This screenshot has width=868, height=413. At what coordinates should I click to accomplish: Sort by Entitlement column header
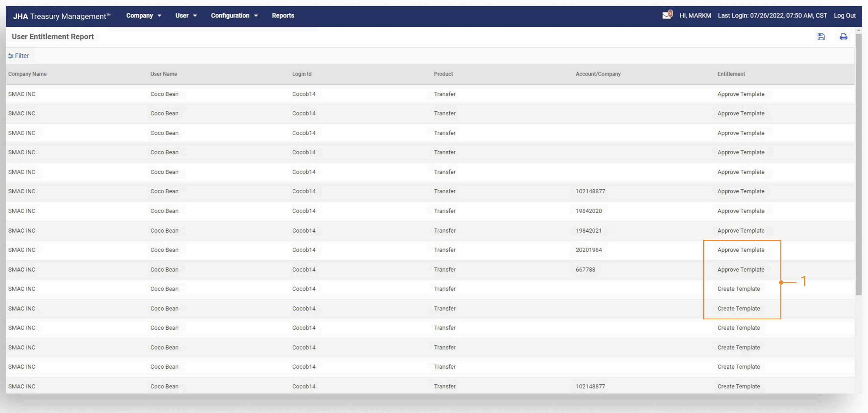[731, 74]
